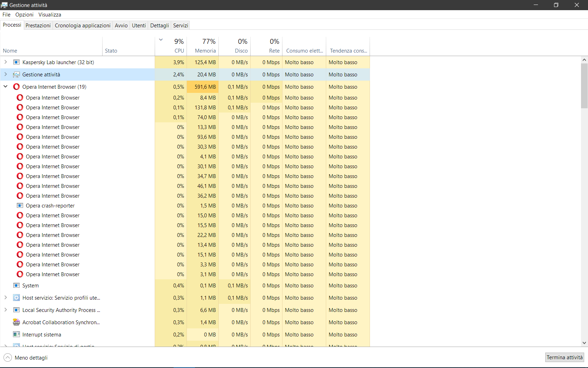Open the Opzioni menu
Screen dimensions: 588x368
click(24, 15)
